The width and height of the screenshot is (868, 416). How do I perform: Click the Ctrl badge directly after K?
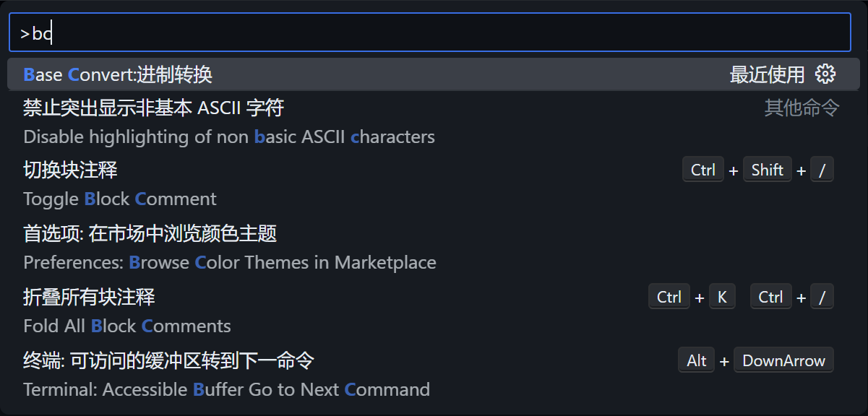click(771, 297)
